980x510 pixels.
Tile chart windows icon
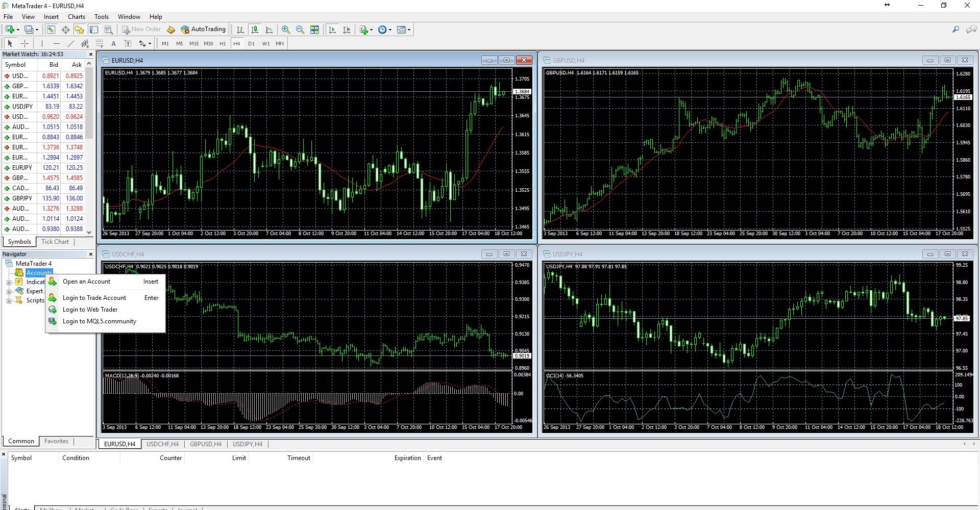coord(314,30)
